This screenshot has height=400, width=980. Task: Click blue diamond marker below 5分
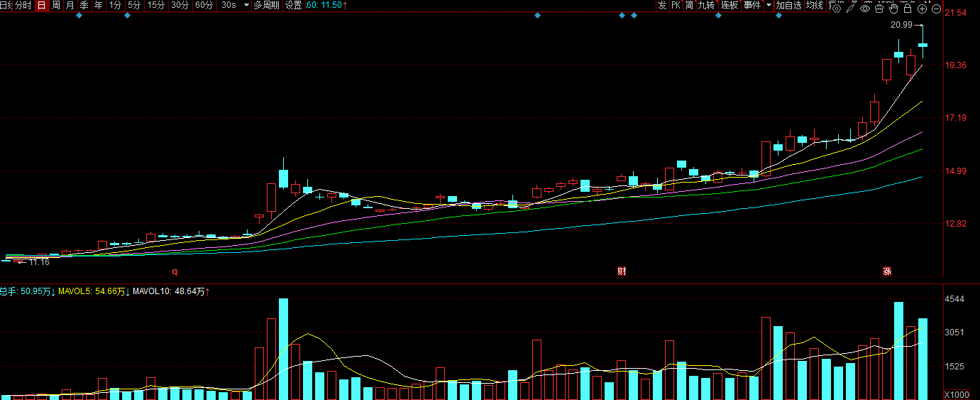(127, 16)
